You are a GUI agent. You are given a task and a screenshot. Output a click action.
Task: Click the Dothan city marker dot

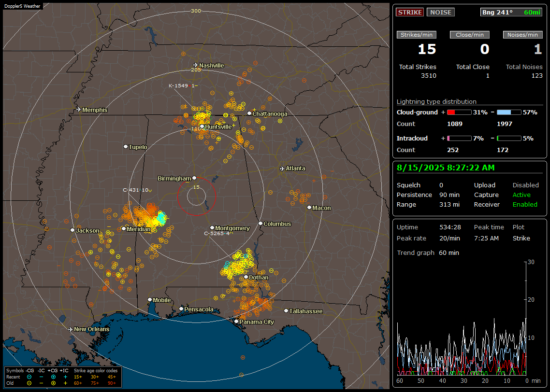(x=246, y=277)
